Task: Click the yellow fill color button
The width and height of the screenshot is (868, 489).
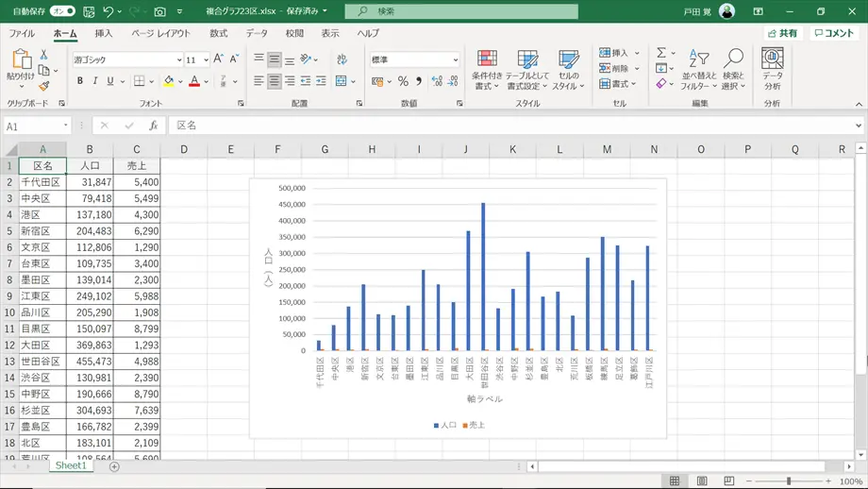Action: [168, 81]
